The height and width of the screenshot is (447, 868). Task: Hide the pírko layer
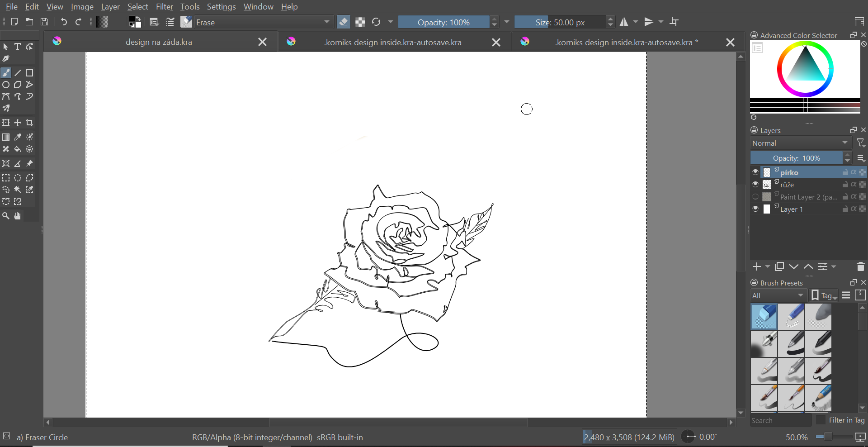point(755,172)
